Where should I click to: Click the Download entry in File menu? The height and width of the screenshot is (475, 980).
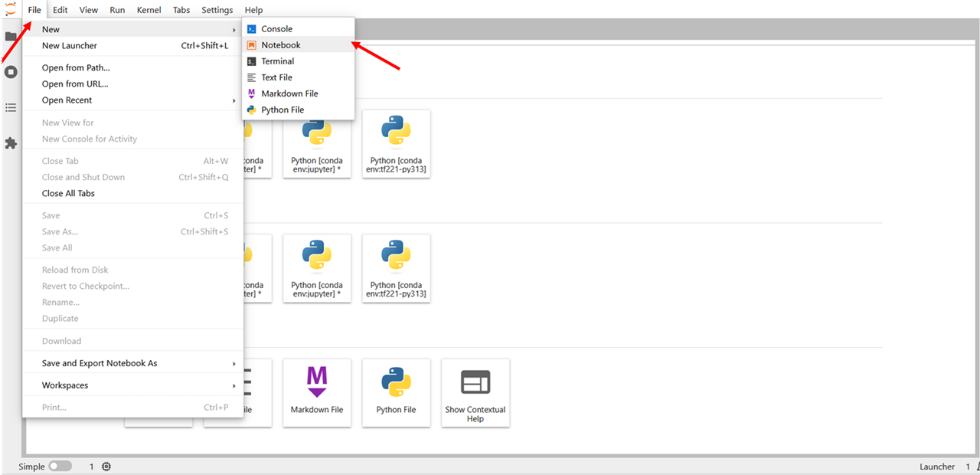(x=133, y=341)
